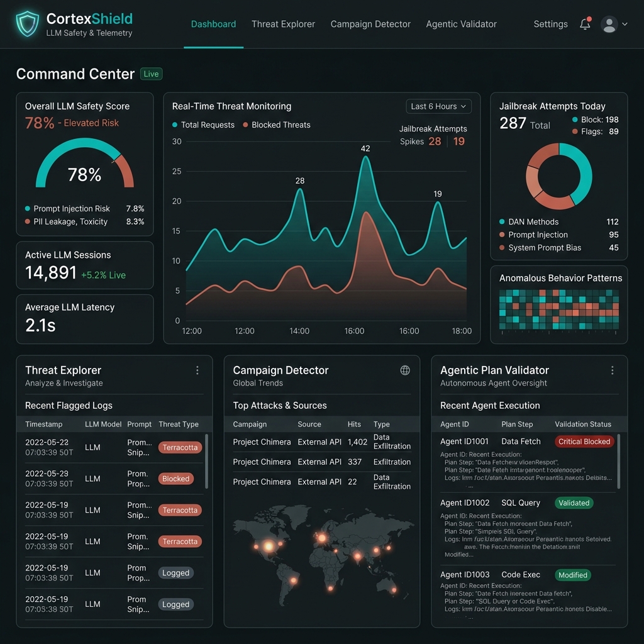Click the Anomalous Behavior Patterns heatmap
Image resolution: width=644 pixels, height=644 pixels.
click(x=559, y=309)
